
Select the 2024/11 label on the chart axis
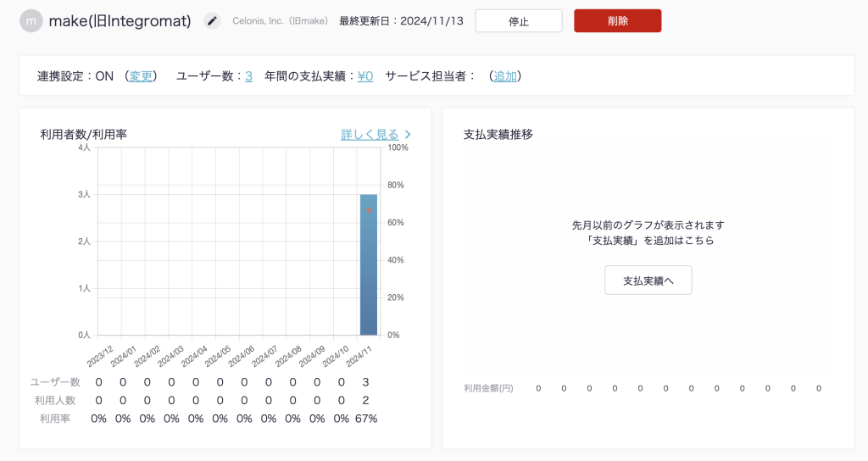[359, 354]
